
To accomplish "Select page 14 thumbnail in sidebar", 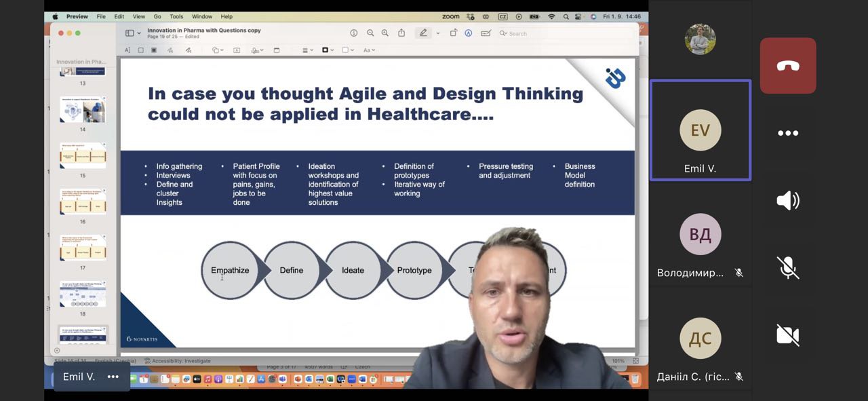I will pyautogui.click(x=82, y=110).
